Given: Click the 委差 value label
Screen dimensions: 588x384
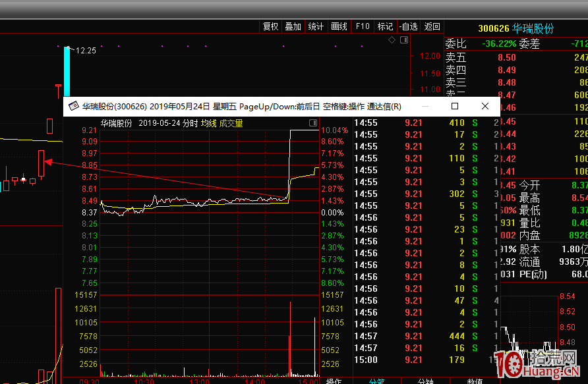Looking at the screenshot, I should pyautogui.click(x=529, y=44).
